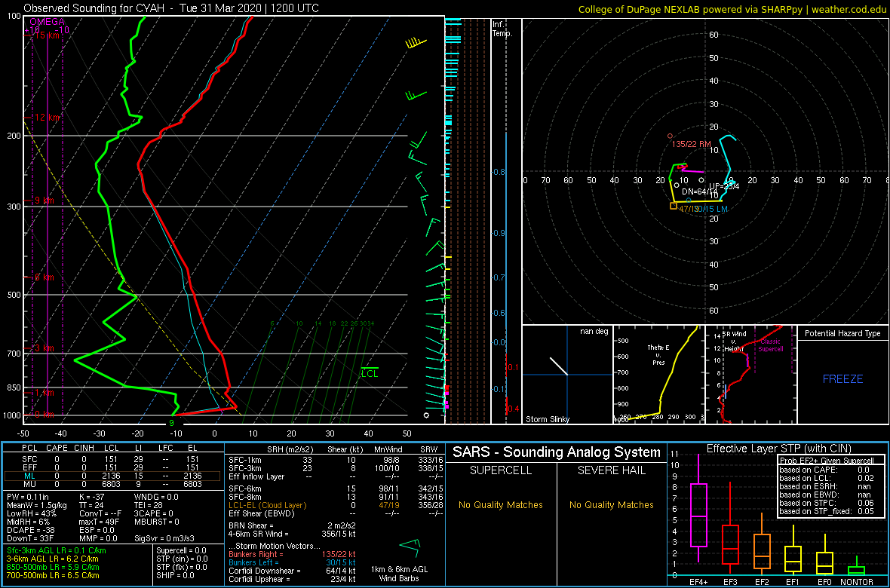Image resolution: width=890 pixels, height=588 pixels.
Task: Click 700-500mb LR = 6.5 C/km
Action: click(x=53, y=575)
